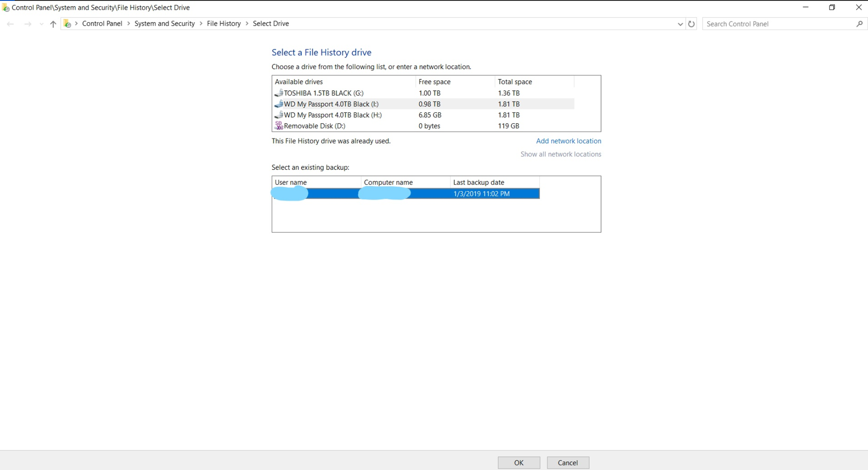Click the SDXC icon next to Removable Disk (D:)
The image size is (868, 470).
(x=278, y=126)
